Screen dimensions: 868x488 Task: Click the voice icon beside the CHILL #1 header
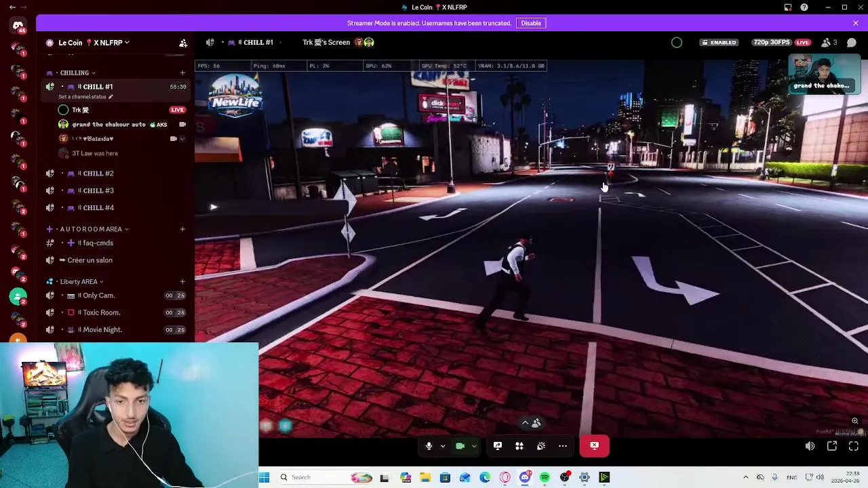coord(210,43)
